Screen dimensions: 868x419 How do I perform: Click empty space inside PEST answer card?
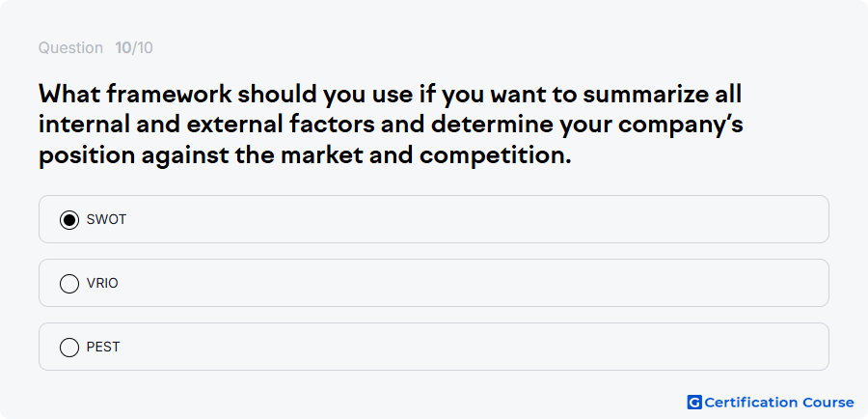471,347
